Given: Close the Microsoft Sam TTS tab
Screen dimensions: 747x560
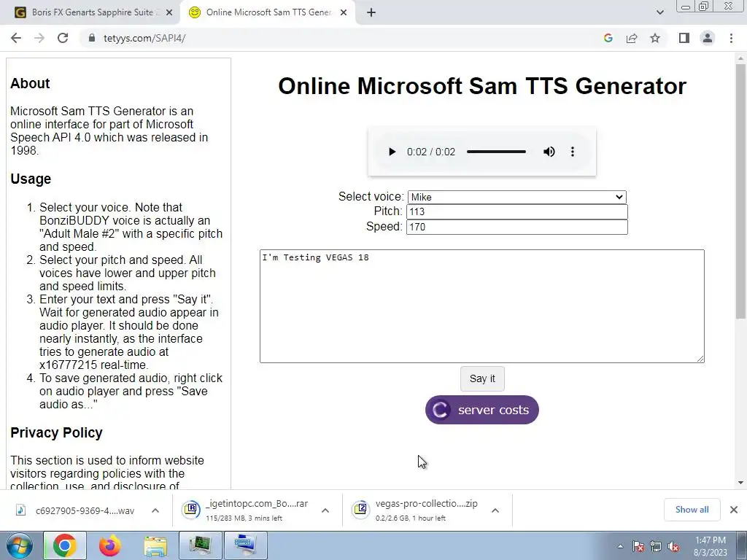Looking at the screenshot, I should (344, 13).
